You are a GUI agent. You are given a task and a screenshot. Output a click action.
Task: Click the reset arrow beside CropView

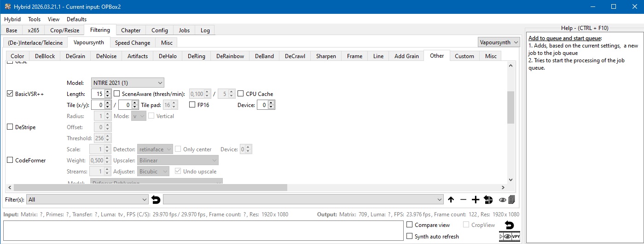point(510,225)
